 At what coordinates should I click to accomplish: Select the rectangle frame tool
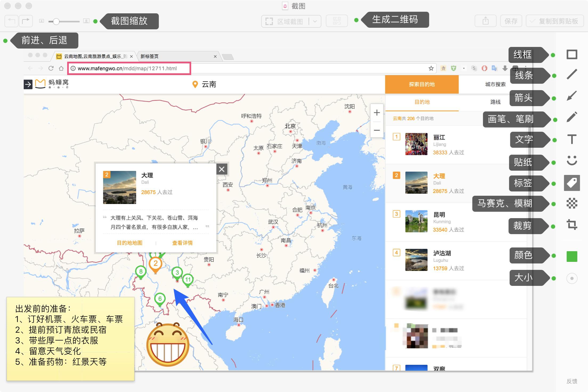point(572,55)
